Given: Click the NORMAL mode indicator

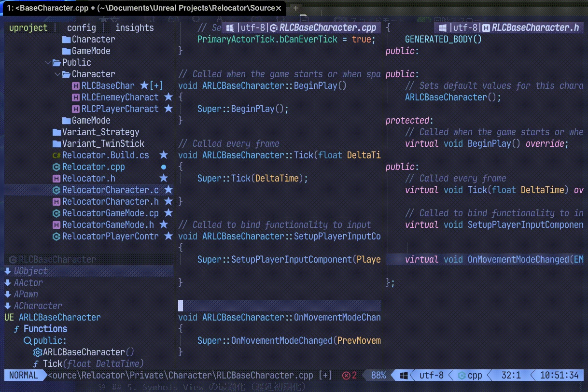Looking at the screenshot, I should click(23, 375).
